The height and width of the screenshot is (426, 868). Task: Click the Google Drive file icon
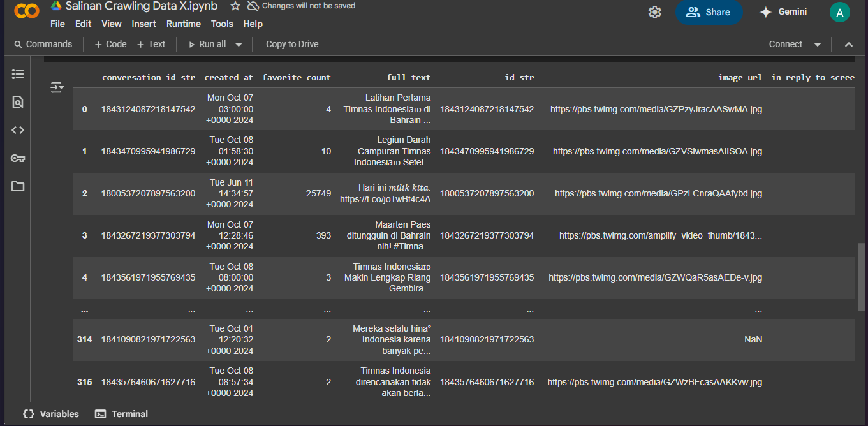pyautogui.click(x=56, y=6)
